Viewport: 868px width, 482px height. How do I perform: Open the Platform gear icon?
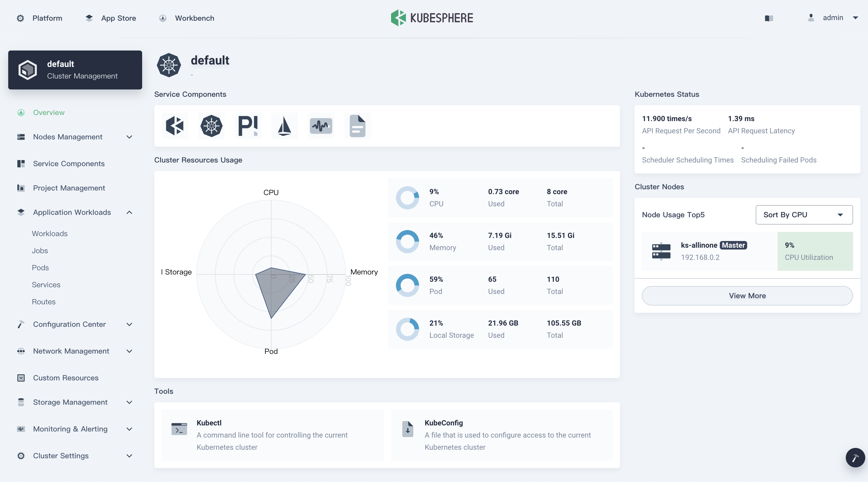click(21, 18)
